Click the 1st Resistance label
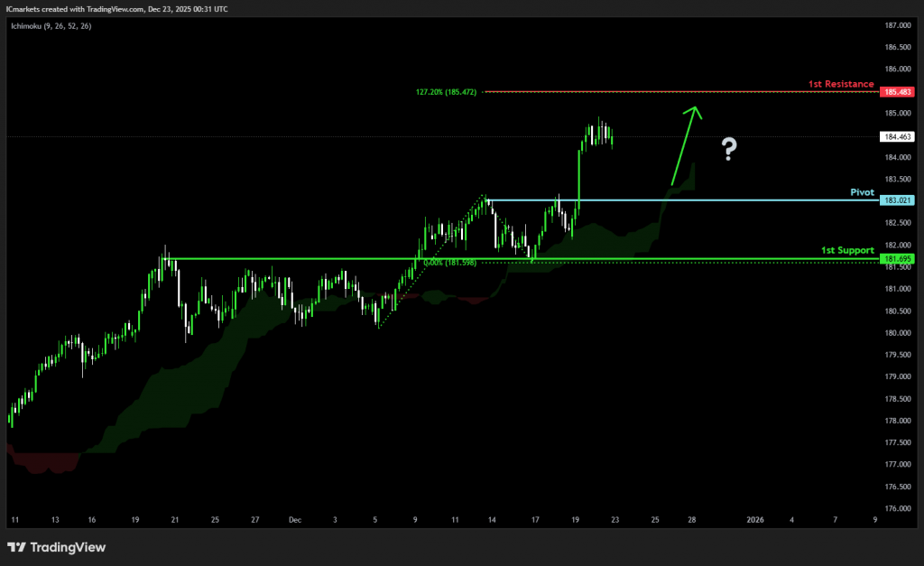The width and height of the screenshot is (924, 566). click(840, 83)
